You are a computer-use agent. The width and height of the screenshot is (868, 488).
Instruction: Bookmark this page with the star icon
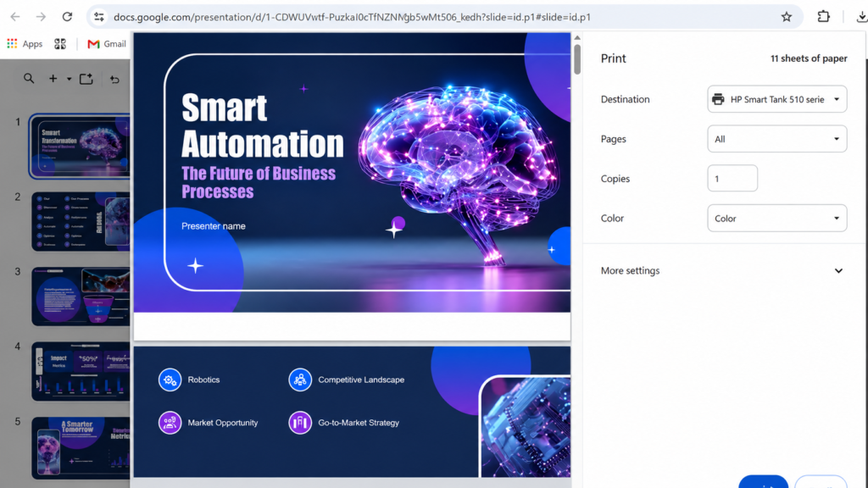point(786,17)
